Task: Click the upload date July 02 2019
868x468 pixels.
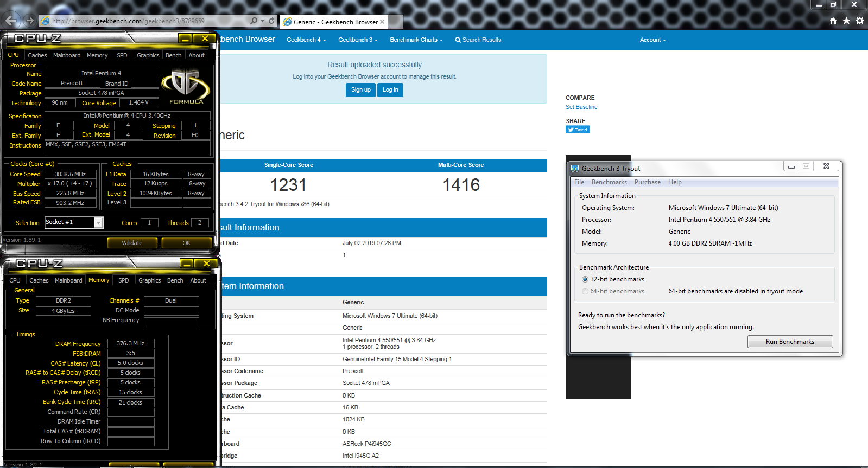Action: (x=372, y=243)
